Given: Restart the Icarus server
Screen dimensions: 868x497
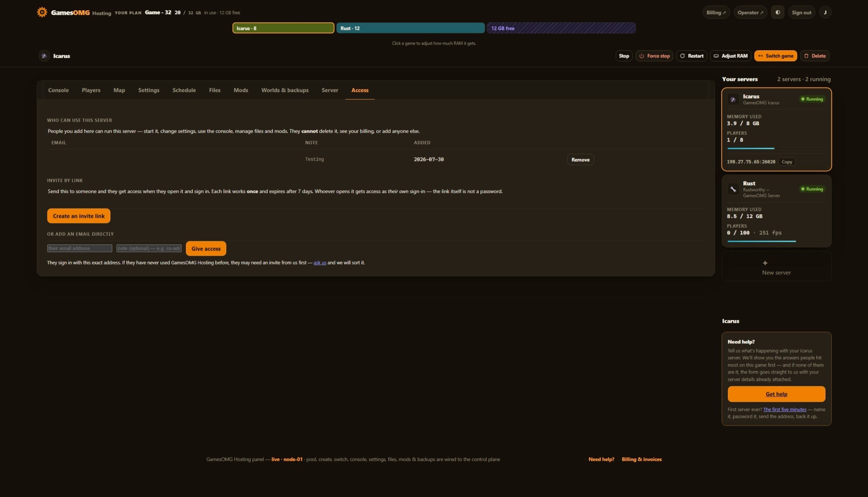Looking at the screenshot, I should (691, 56).
